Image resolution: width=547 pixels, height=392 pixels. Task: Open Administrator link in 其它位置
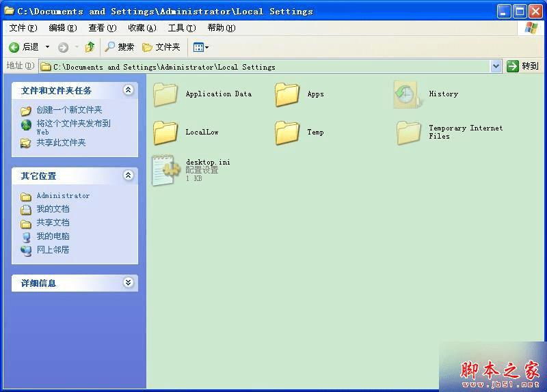tap(63, 195)
